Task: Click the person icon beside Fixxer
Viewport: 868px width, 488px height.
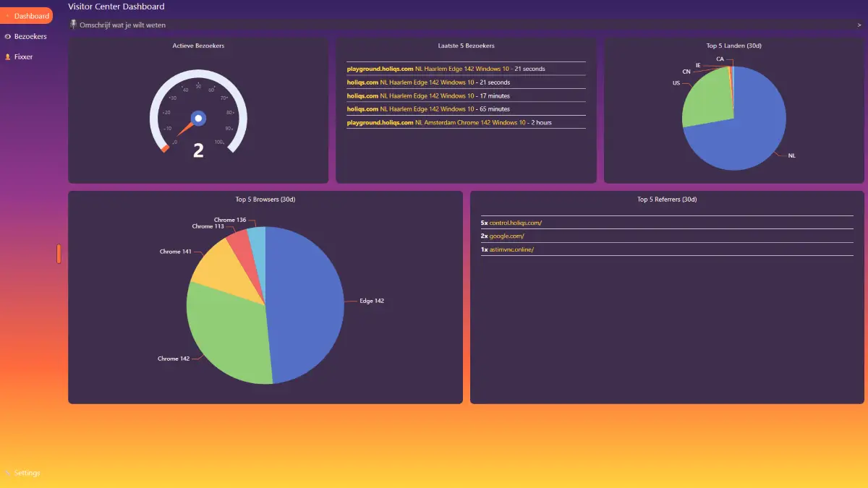Action: pos(7,56)
